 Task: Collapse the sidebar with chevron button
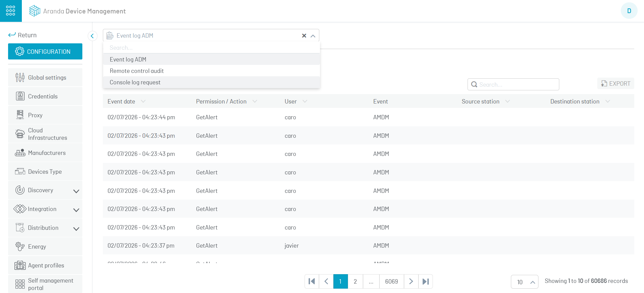pyautogui.click(x=92, y=36)
